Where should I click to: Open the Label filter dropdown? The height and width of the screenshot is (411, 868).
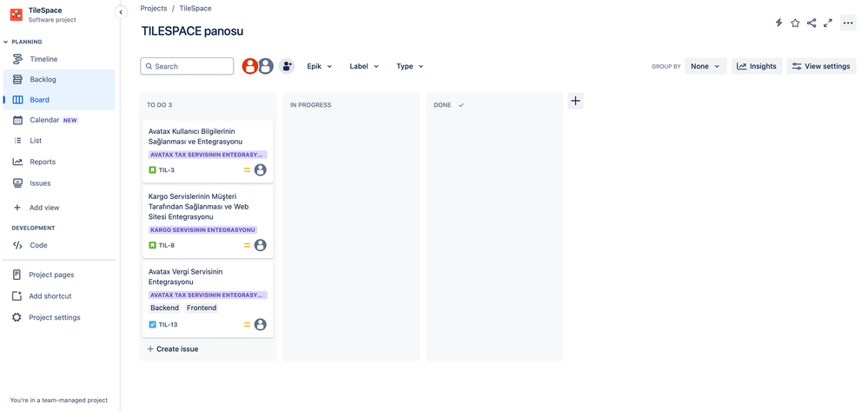pyautogui.click(x=364, y=66)
